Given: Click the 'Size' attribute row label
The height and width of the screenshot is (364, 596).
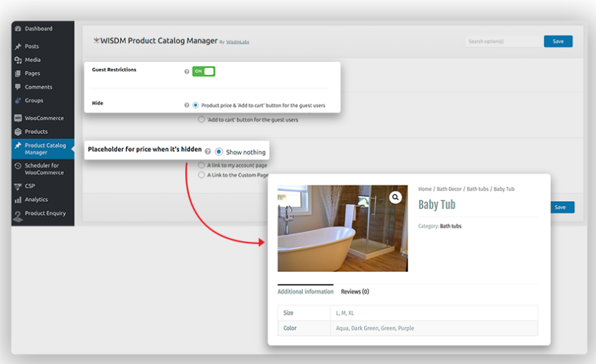Looking at the screenshot, I should coord(288,312).
